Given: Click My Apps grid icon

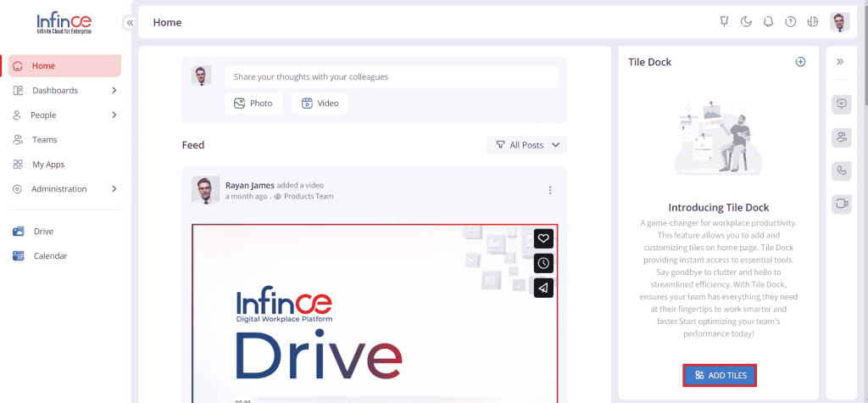Looking at the screenshot, I should [x=18, y=164].
